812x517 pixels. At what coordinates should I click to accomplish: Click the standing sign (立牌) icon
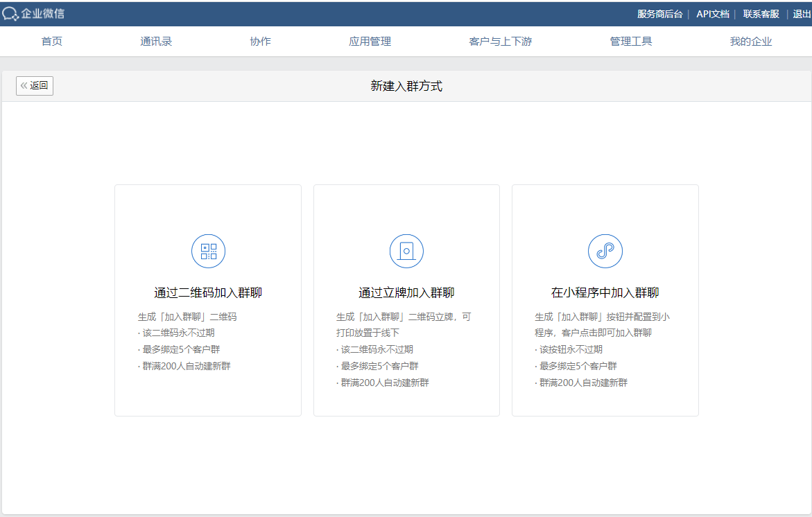406,251
